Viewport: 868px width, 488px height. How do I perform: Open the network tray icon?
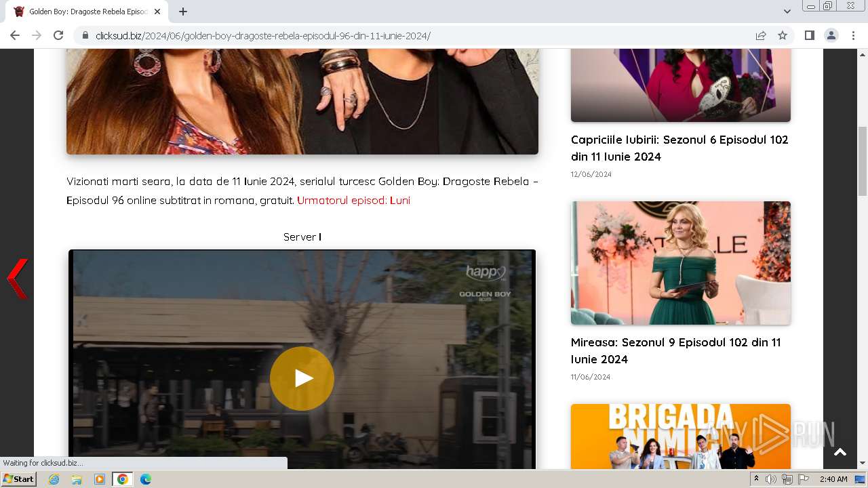point(787,479)
